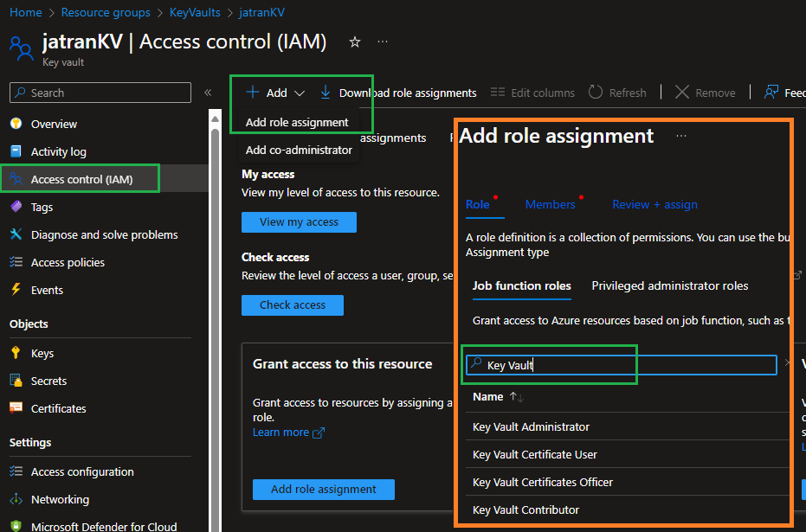The width and height of the screenshot is (806, 532).
Task: Click the View my access button
Action: tap(299, 222)
